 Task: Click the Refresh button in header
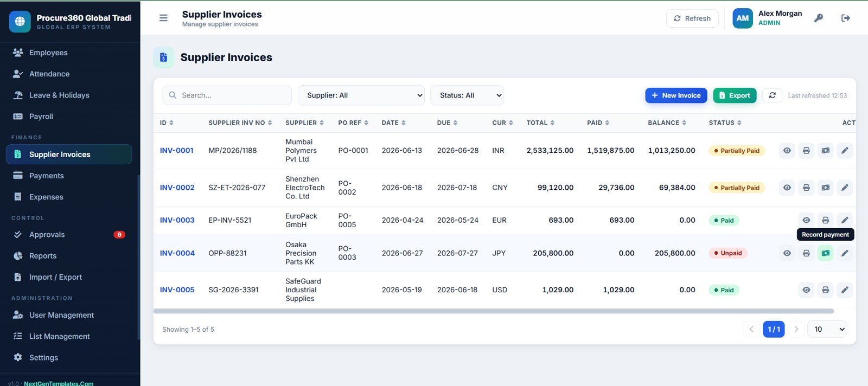point(692,18)
